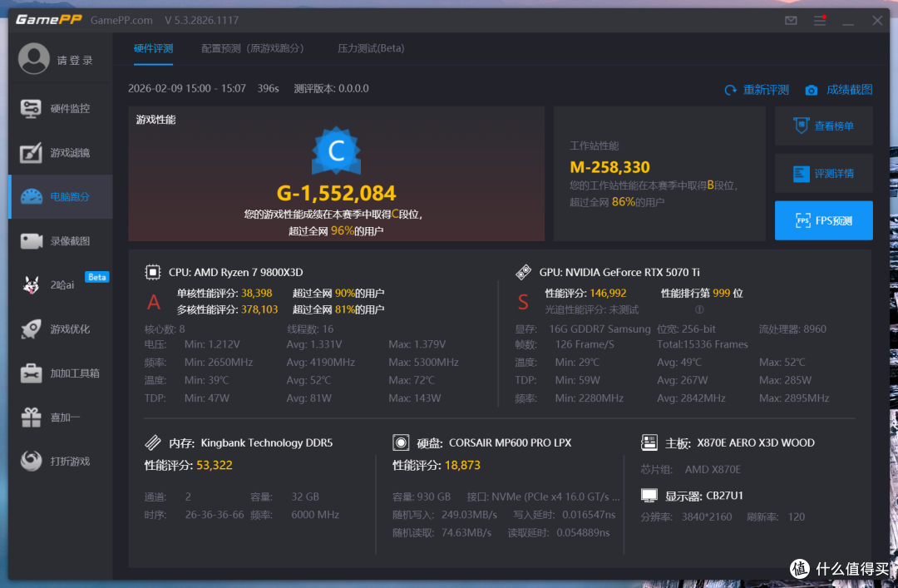Screen dimensions: 898x588
Task: Click the M-258,330 workstation score
Action: point(610,167)
